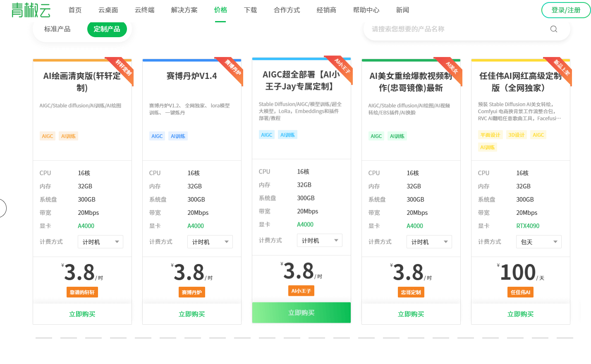
Task: Click the 100/天 price on 任佳伟AI card
Action: (521, 272)
